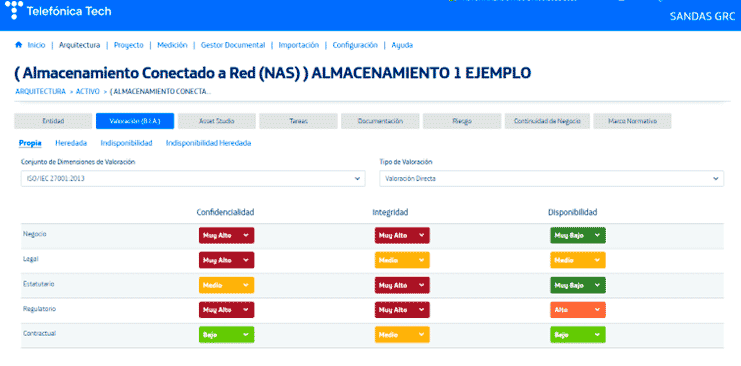Open the Riesgo tab
741x366 pixels.
tap(462, 121)
